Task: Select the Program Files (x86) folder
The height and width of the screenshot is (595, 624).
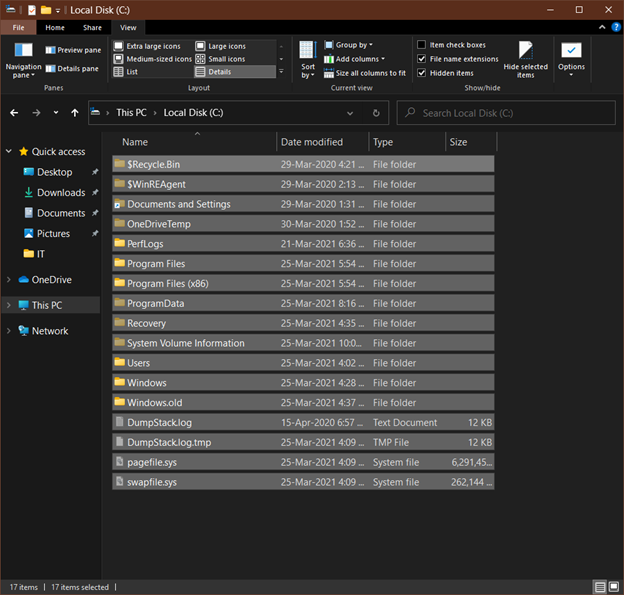Action: tap(303, 283)
